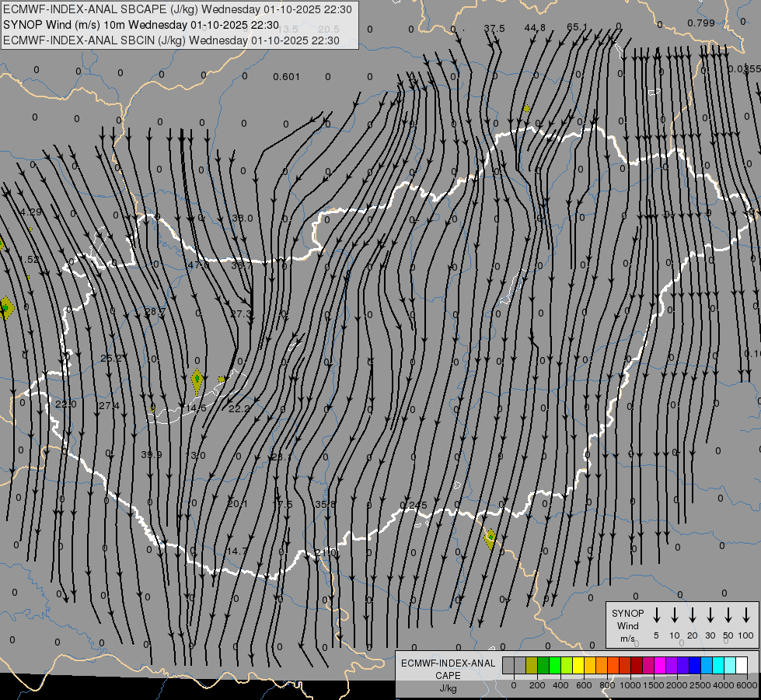Click the green CAPE diamond above the 14.6 value
The image size is (761, 700).
tap(197, 380)
